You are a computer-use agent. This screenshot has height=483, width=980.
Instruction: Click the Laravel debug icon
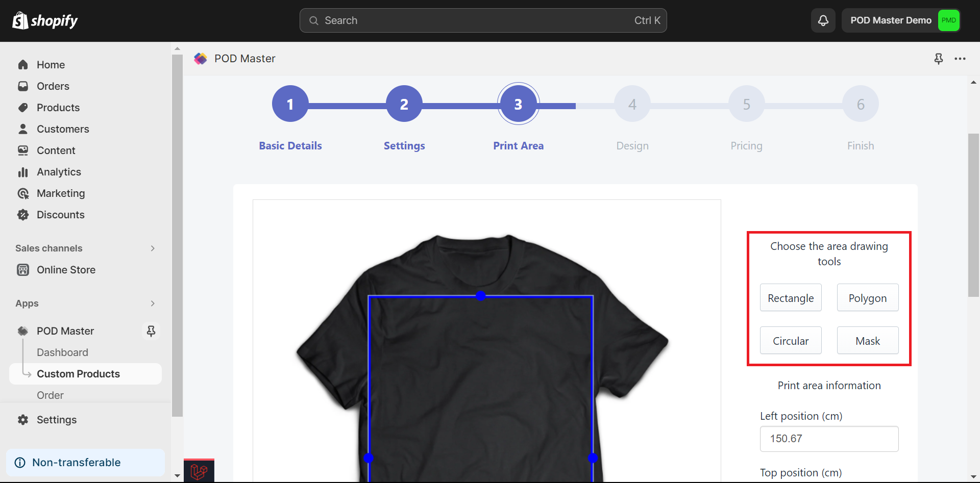coord(199,471)
